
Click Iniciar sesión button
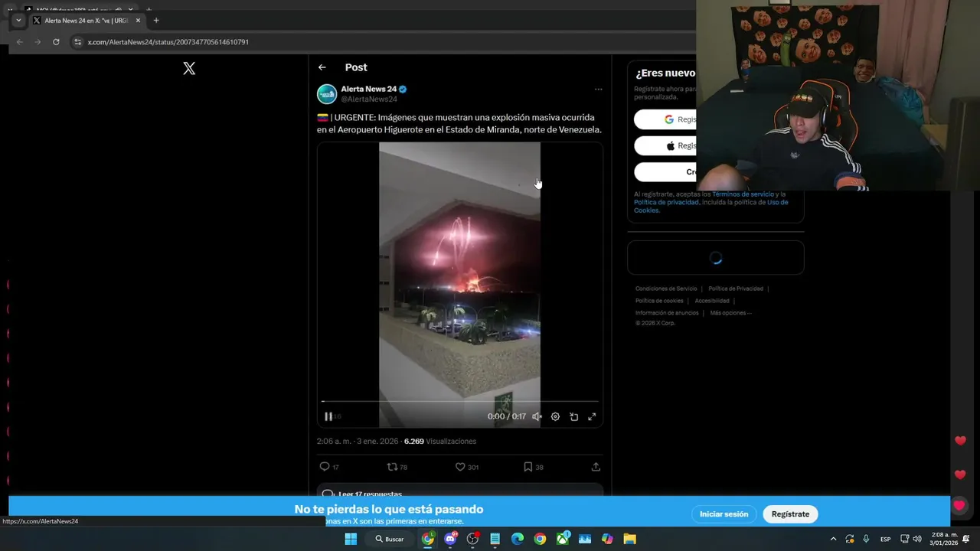click(724, 514)
